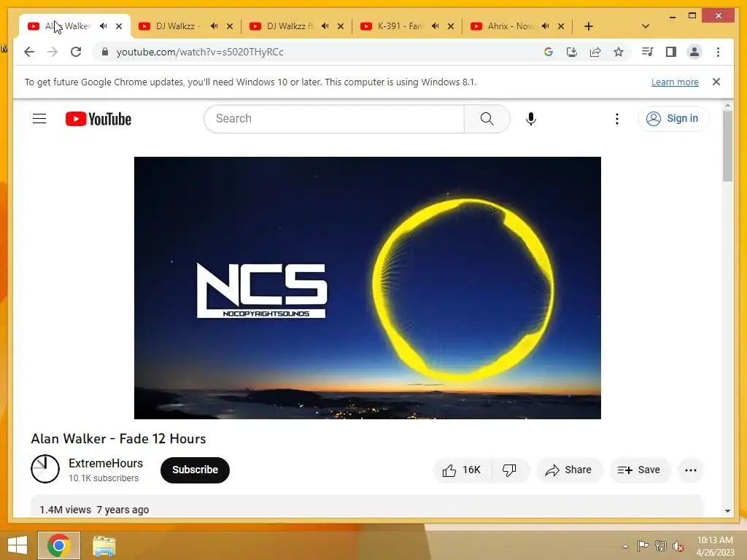Like the video with thumbs up
Viewport: 747px width, 560px height.
[x=462, y=470]
